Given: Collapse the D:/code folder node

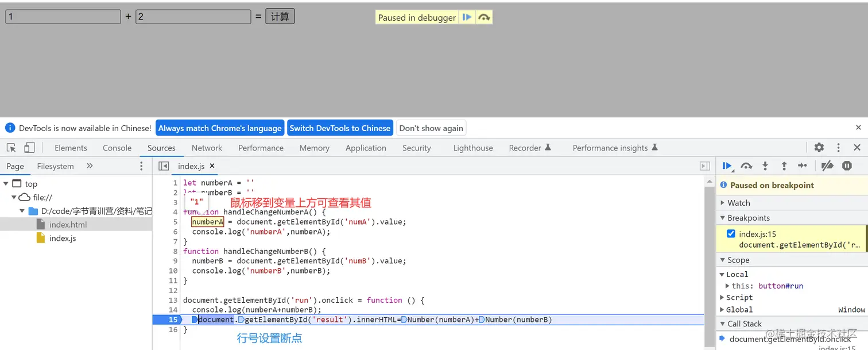Looking at the screenshot, I should tap(22, 211).
